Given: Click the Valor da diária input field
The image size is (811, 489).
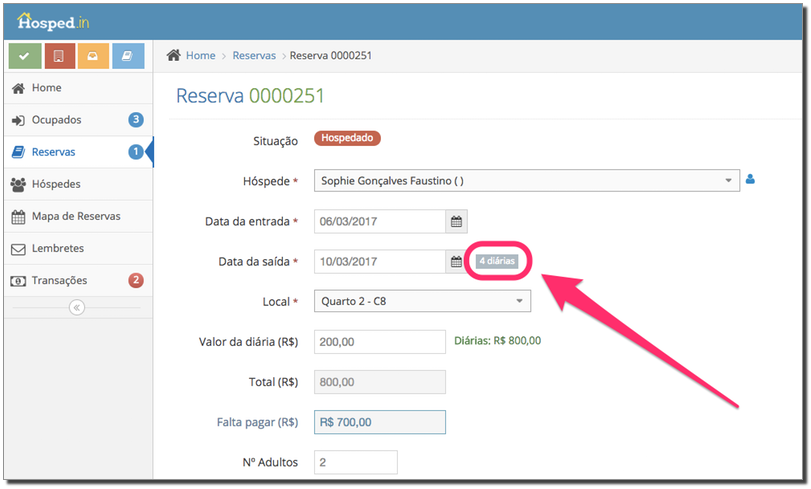Looking at the screenshot, I should (x=380, y=342).
